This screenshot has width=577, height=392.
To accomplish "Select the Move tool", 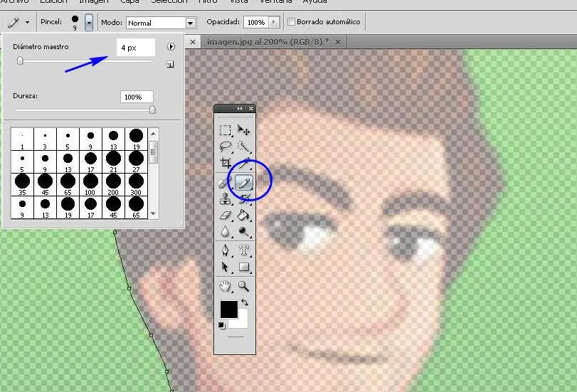I will (243, 130).
